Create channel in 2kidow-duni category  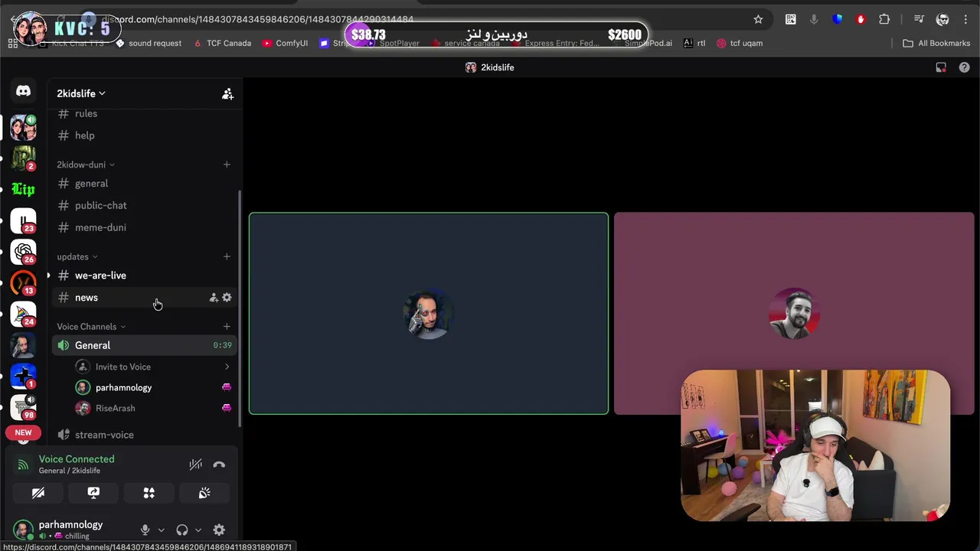227,165
